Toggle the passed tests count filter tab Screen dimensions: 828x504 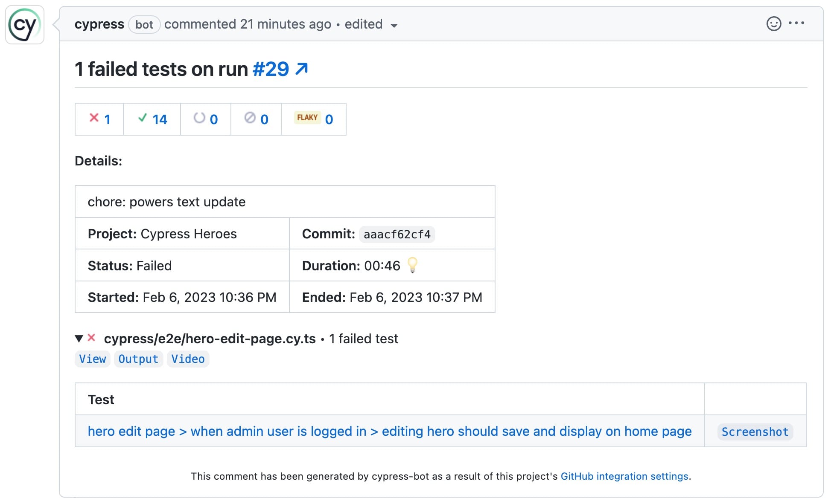[151, 119]
